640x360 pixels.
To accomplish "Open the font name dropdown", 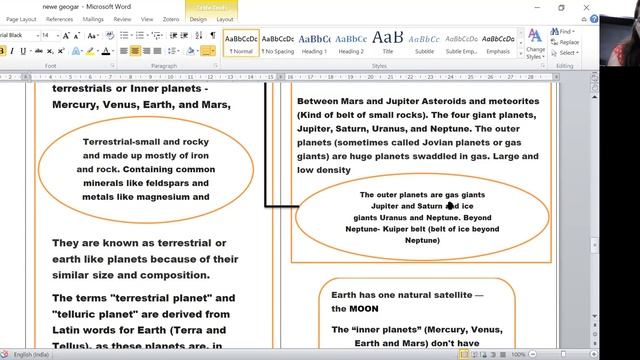I will coord(38,36).
